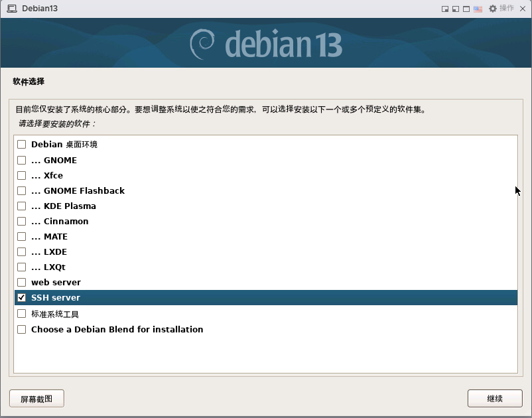Screen dimensions: 532x418
Task: Click the Debian swirl logo in the banner
Action: 203,43
